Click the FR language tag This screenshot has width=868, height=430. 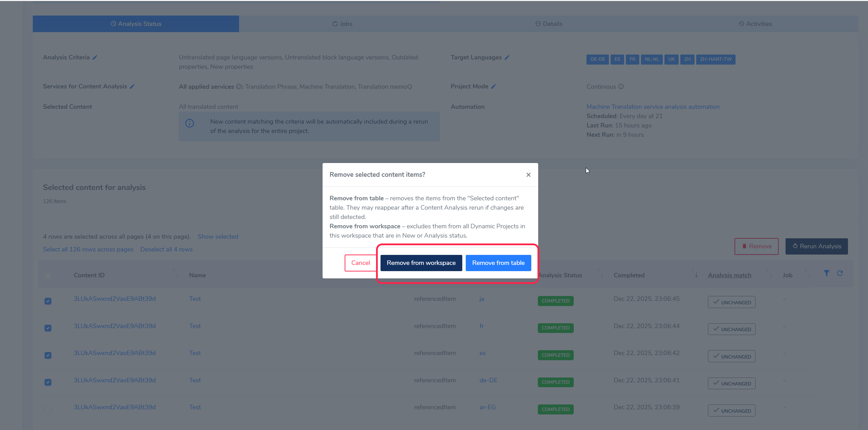coord(632,59)
